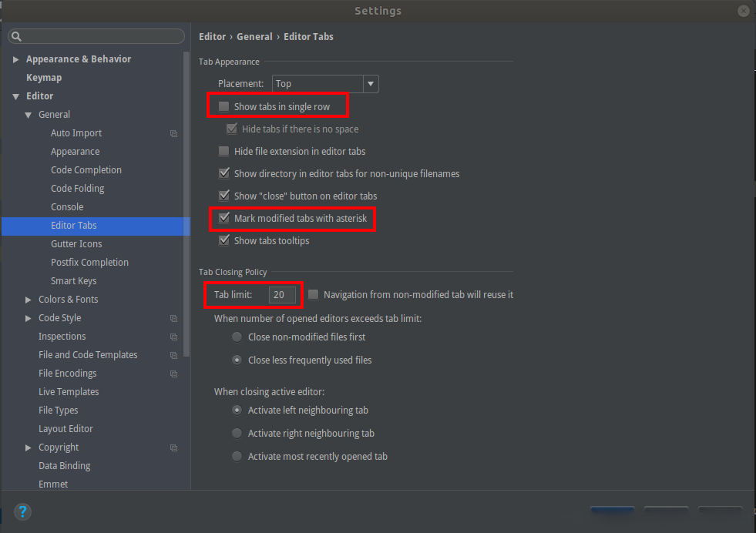Click the project-level icon beside Auto Import
The width and height of the screenshot is (756, 533).
[x=173, y=133]
